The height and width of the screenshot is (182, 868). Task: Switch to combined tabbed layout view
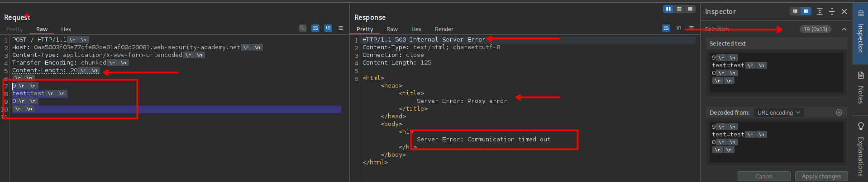click(690, 9)
